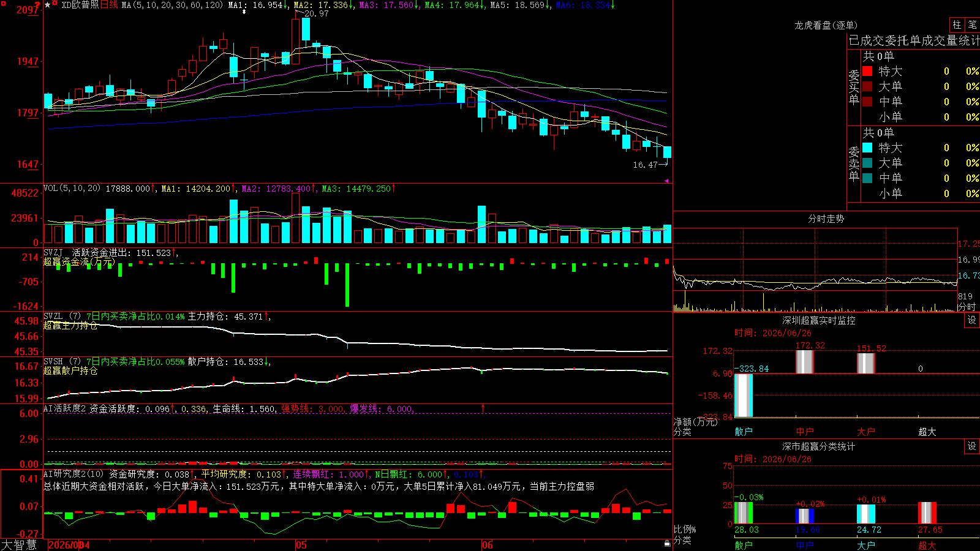Open 设 settings for 深圳超赢实时监控
Viewport: 980px width, 551px height.
pos(972,320)
